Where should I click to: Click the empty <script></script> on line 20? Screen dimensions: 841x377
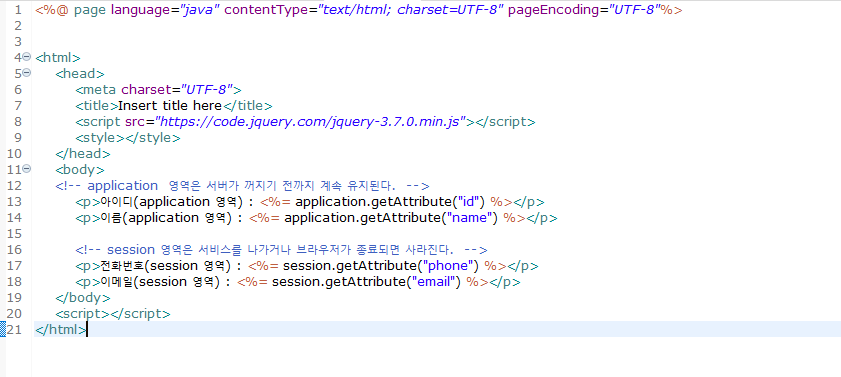113,314
